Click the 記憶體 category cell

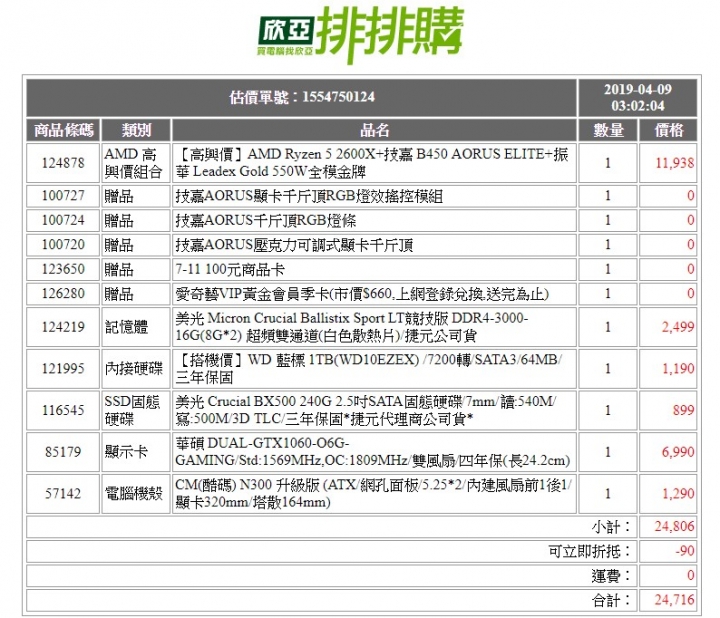[136, 327]
